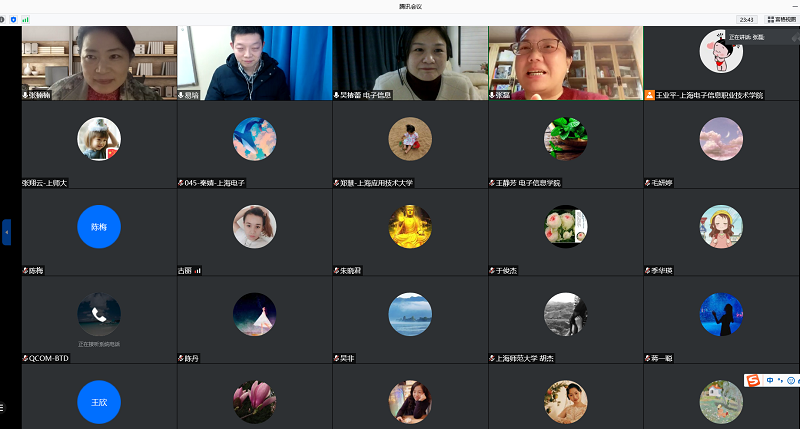Click the meeting timer showing 23:43

[x=746, y=19]
